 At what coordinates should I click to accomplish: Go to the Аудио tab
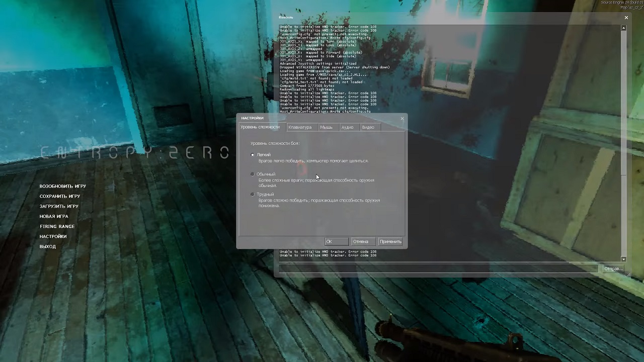pos(347,127)
